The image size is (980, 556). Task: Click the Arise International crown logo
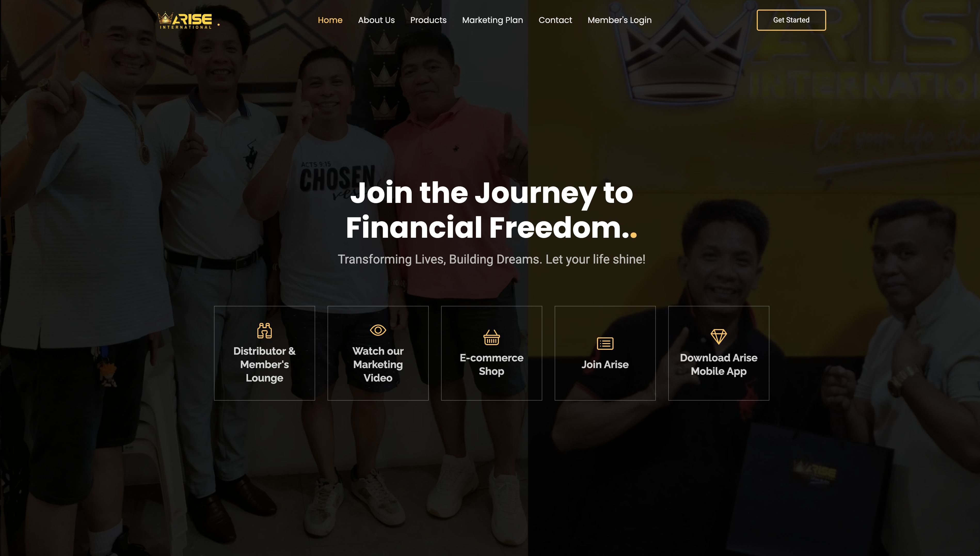tap(185, 20)
